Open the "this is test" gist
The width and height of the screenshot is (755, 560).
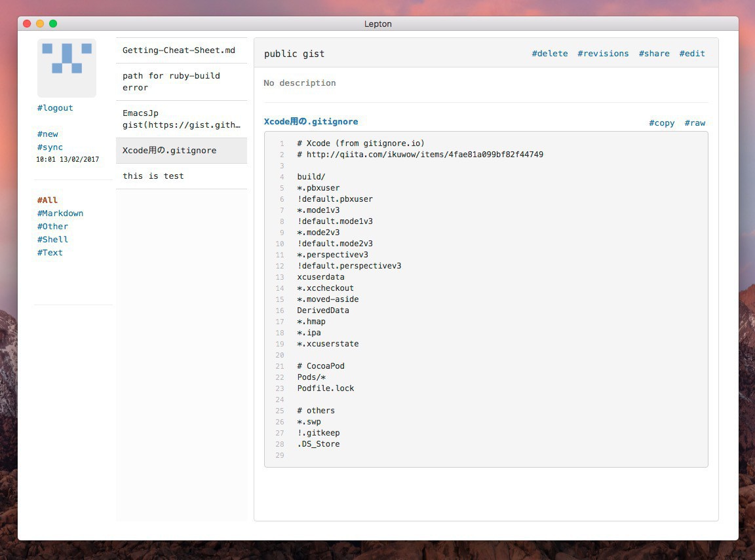coord(153,176)
